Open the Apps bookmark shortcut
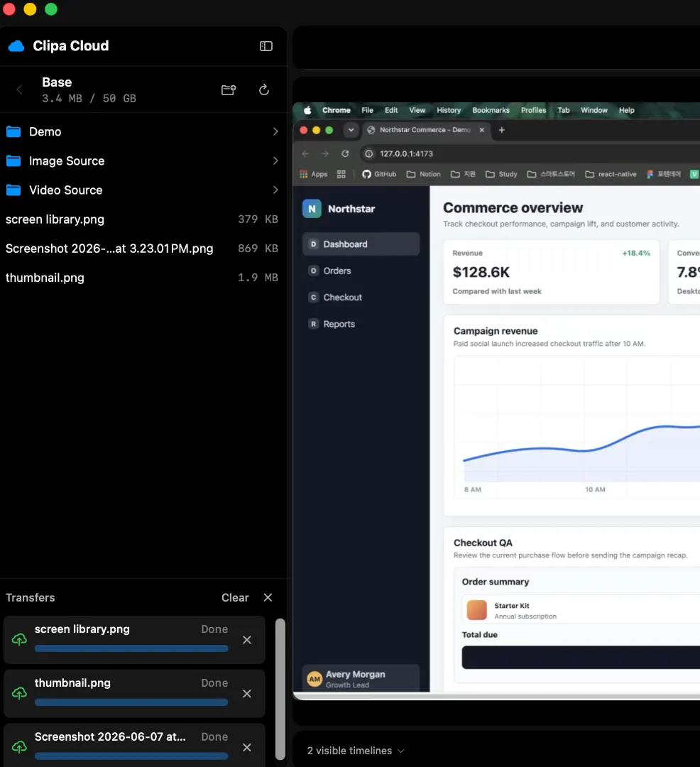 point(313,174)
